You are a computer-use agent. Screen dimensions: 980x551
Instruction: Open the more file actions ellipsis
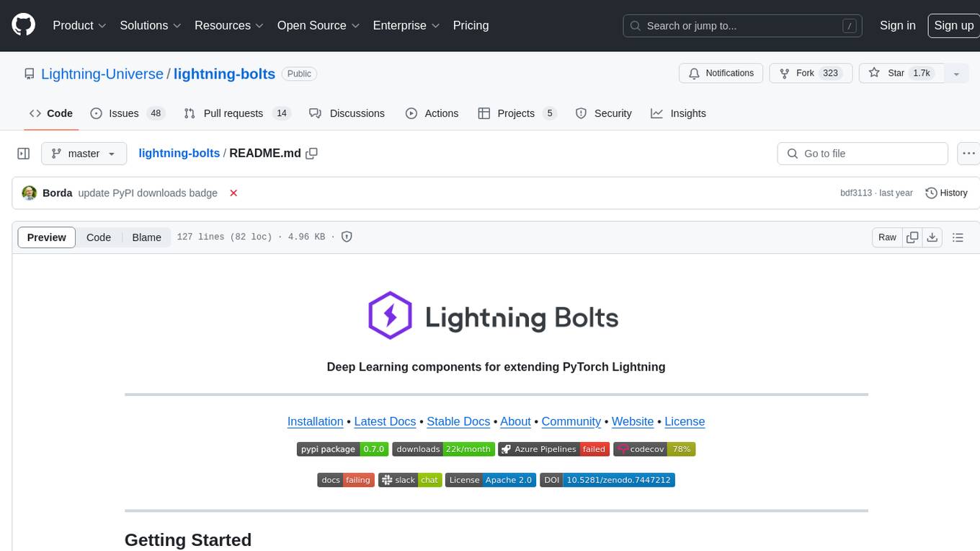pyautogui.click(x=968, y=154)
